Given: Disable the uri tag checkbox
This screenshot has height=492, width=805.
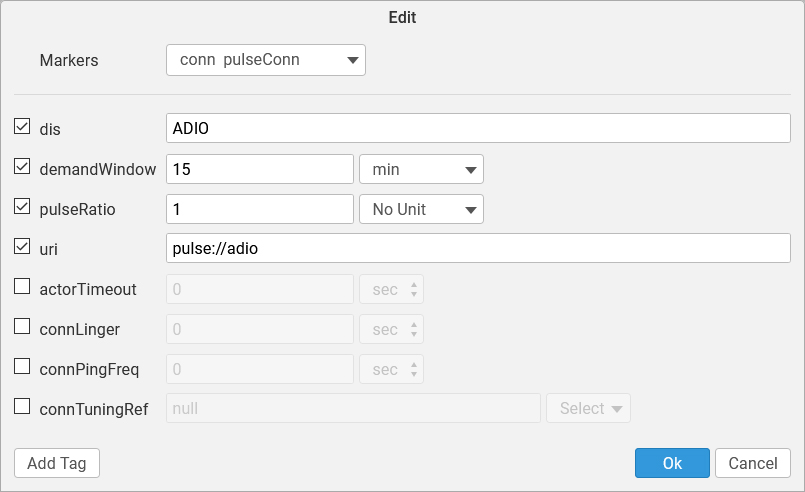Looking at the screenshot, I should coord(22,247).
